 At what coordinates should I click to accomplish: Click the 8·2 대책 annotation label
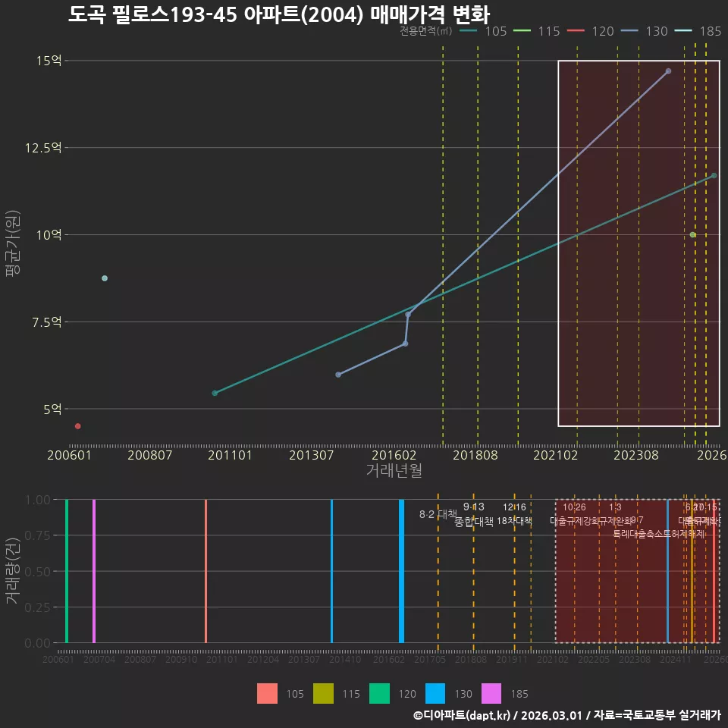438,514
